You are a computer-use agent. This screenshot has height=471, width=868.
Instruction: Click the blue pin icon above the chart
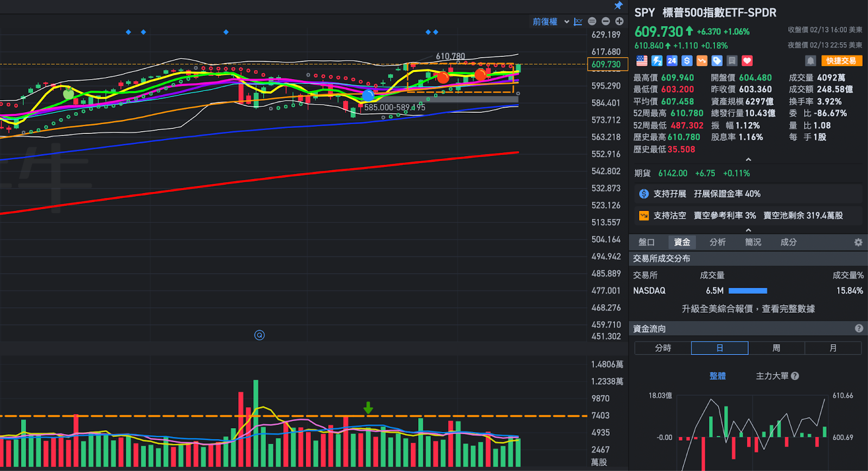click(618, 5)
